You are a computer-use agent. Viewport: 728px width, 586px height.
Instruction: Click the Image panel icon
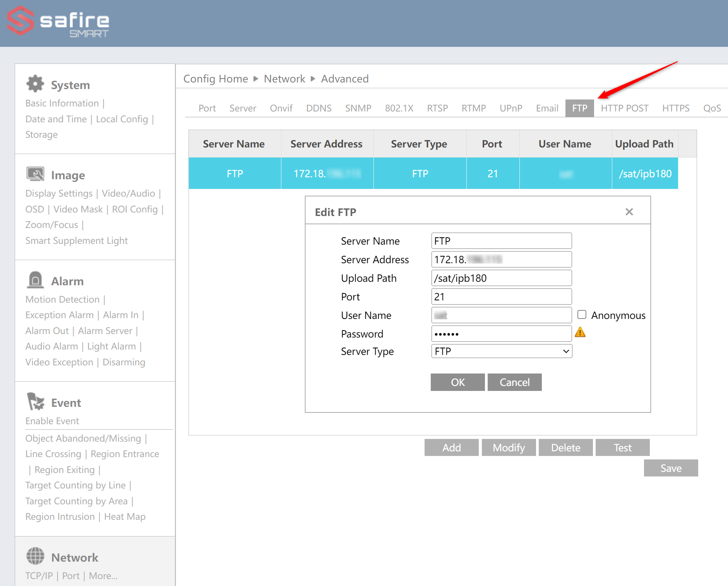pos(36,174)
